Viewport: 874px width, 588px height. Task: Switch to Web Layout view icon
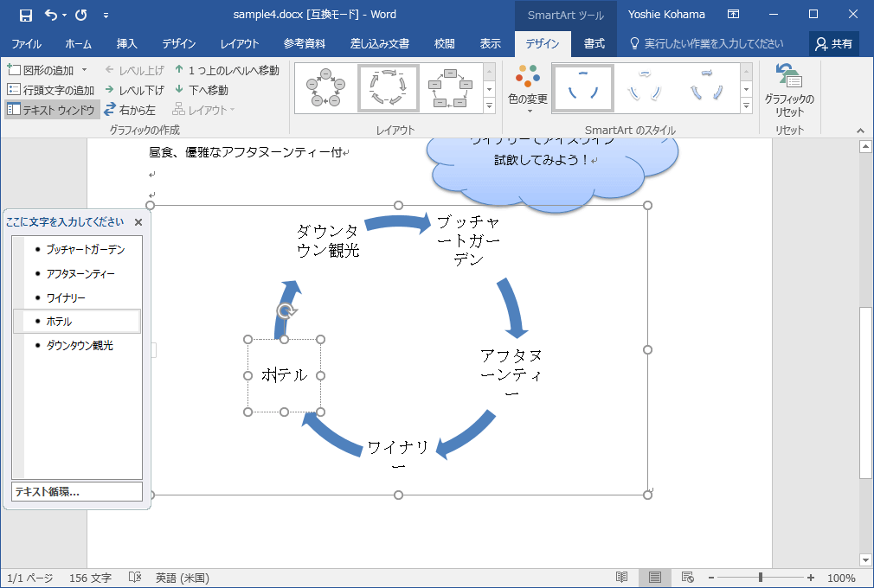688,578
